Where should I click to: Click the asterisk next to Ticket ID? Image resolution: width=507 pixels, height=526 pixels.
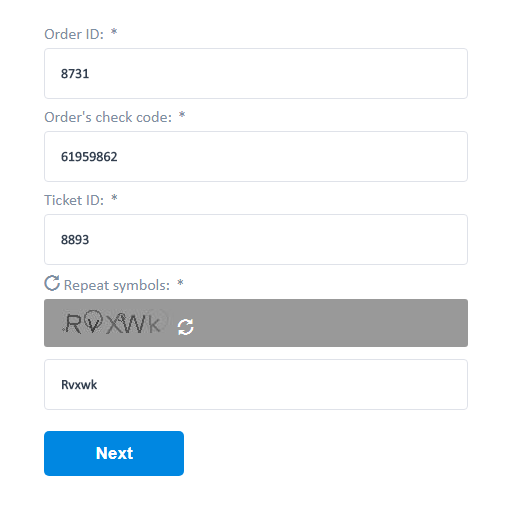click(114, 198)
